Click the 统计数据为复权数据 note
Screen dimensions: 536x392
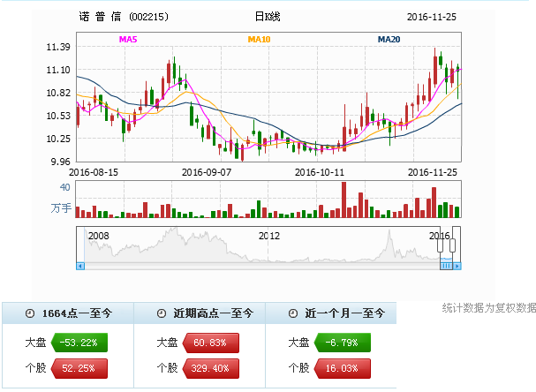(489, 308)
